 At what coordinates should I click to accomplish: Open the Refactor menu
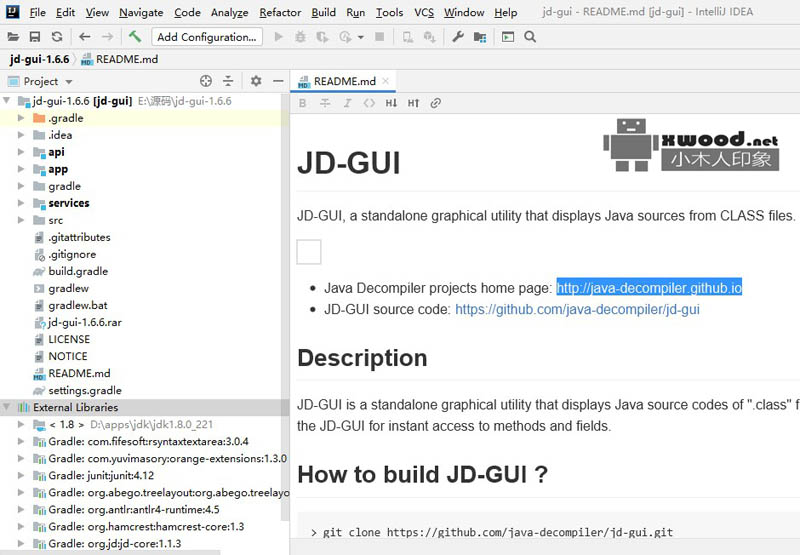tap(280, 12)
